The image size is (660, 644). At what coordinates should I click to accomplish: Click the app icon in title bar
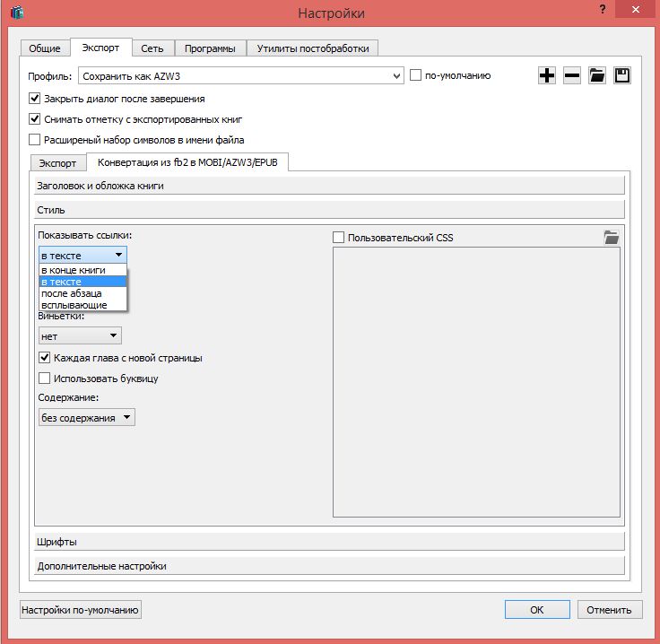16,13
